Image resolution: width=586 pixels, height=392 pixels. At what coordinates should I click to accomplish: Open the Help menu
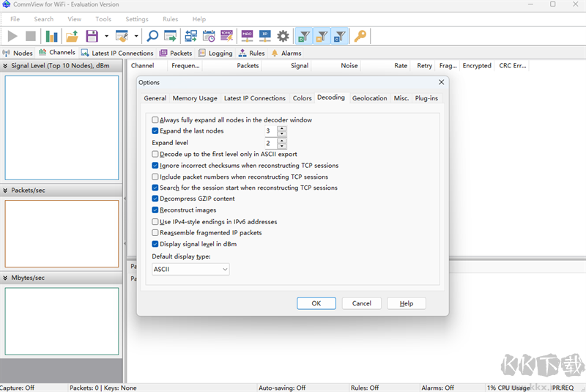coord(199,19)
